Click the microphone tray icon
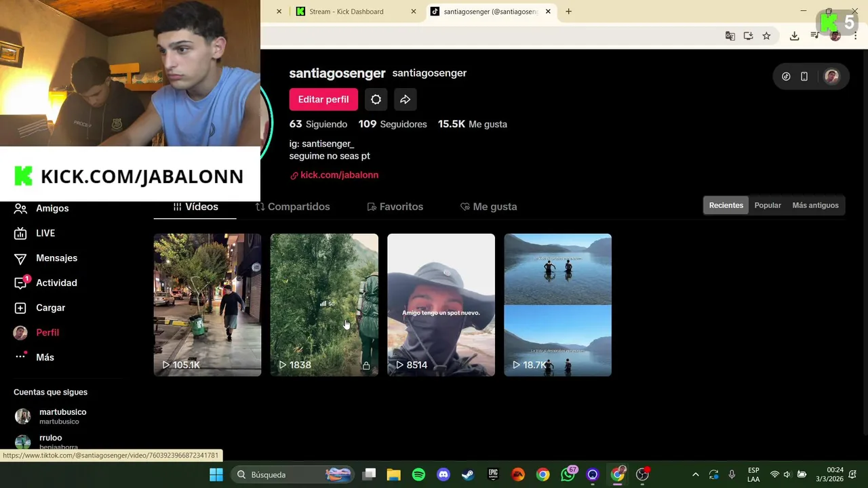This screenshot has width=868, height=488. pyautogui.click(x=732, y=475)
